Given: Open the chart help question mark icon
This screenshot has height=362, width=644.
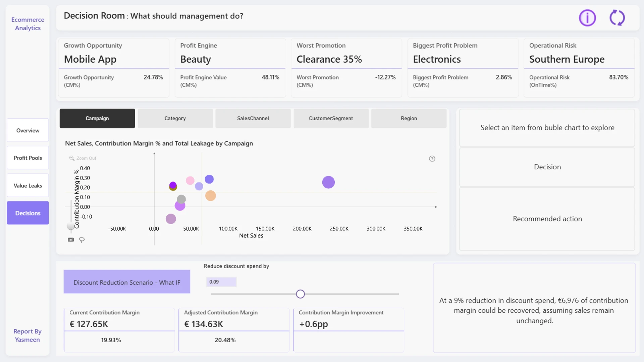Looking at the screenshot, I should (432, 159).
